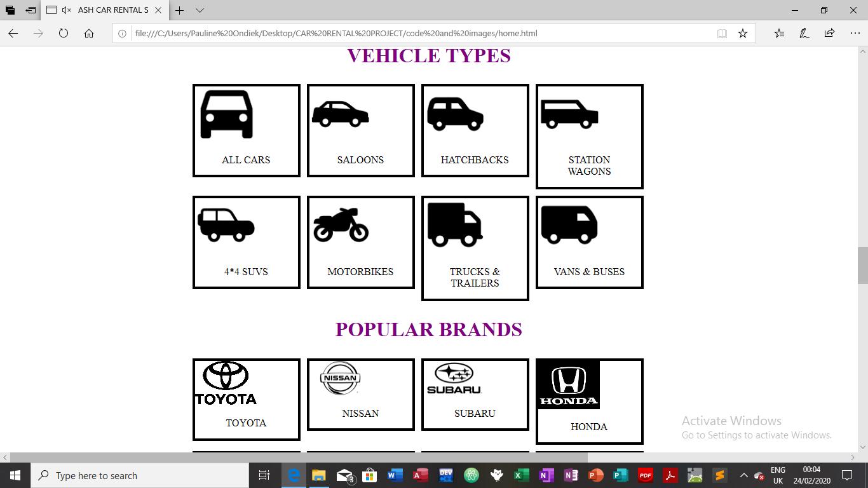Image resolution: width=868 pixels, height=488 pixels.
Task: Click the Nissan brand logo
Action: 341,379
